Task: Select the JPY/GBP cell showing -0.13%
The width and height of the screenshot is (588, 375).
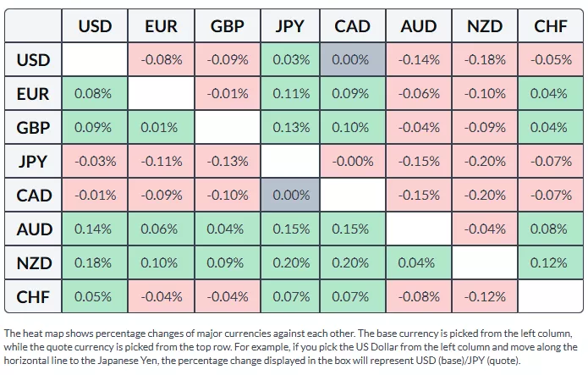Action: (225, 162)
